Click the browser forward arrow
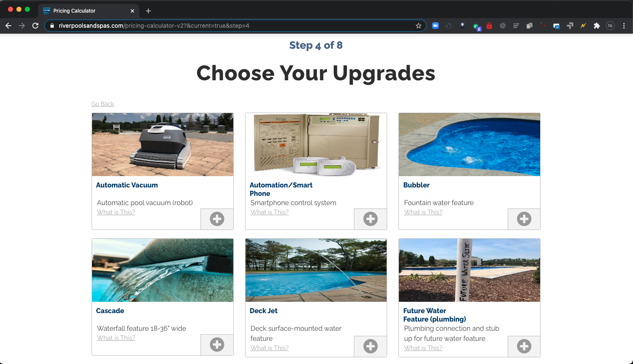633x364 pixels. pyautogui.click(x=22, y=26)
